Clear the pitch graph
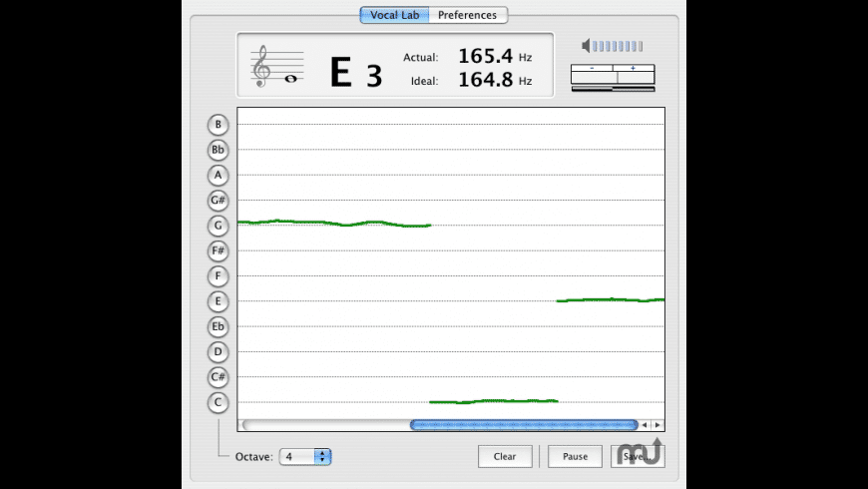868x489 pixels. point(505,456)
